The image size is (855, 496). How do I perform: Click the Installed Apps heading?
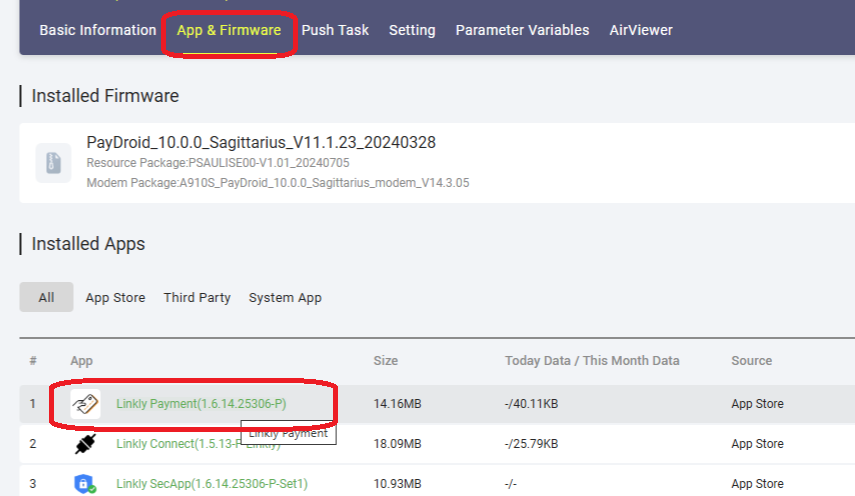(x=88, y=244)
